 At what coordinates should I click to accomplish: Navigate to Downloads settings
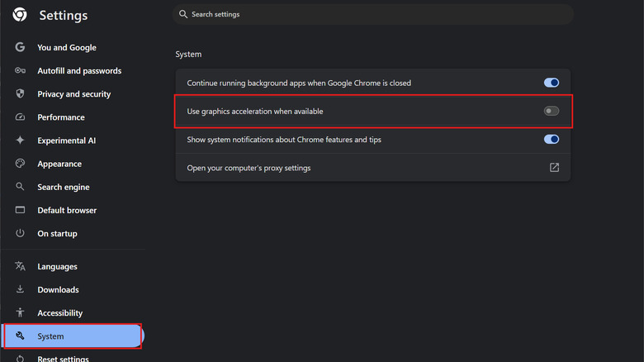(58, 289)
